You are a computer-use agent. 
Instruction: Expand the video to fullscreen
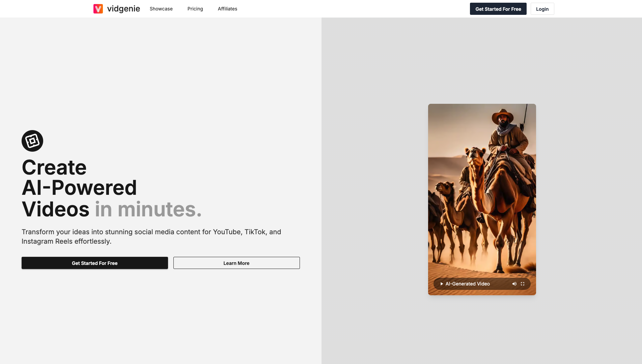(x=523, y=284)
